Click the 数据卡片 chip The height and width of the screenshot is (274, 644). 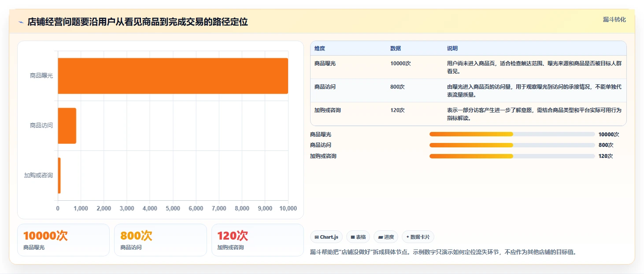click(418, 237)
